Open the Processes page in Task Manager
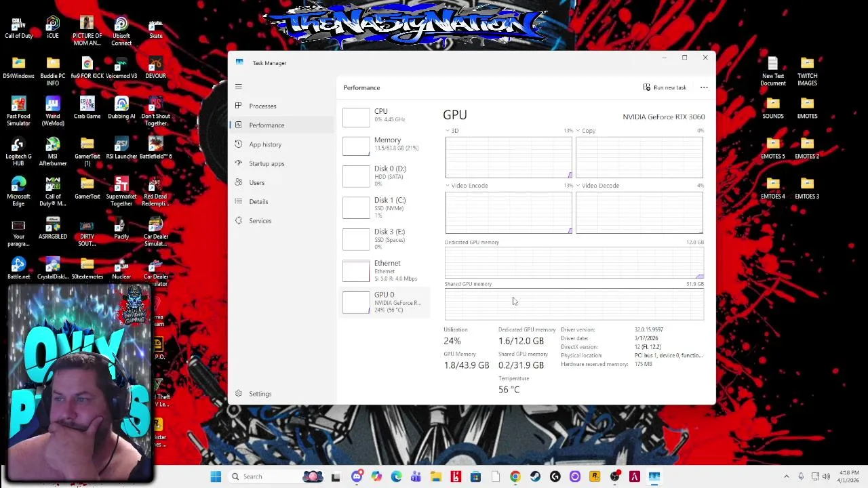The image size is (868, 488). coord(281,106)
